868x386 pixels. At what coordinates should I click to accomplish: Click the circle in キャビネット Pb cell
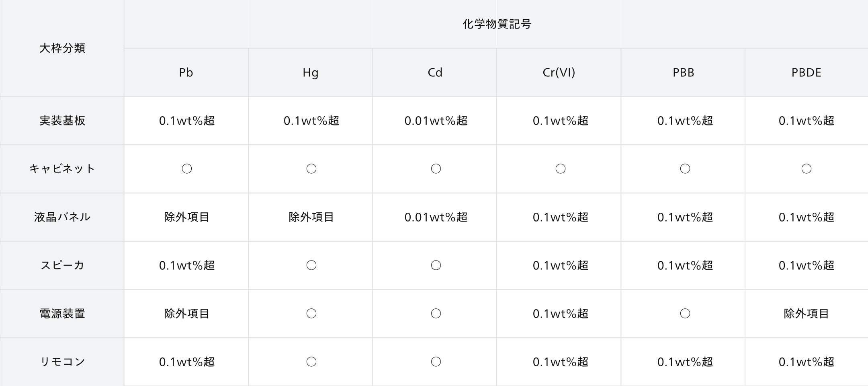tap(187, 169)
